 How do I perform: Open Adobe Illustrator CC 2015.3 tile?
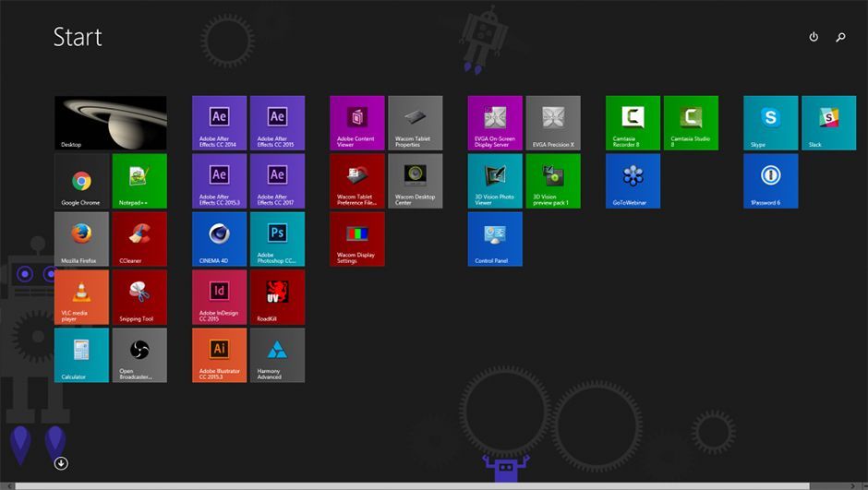click(x=219, y=355)
